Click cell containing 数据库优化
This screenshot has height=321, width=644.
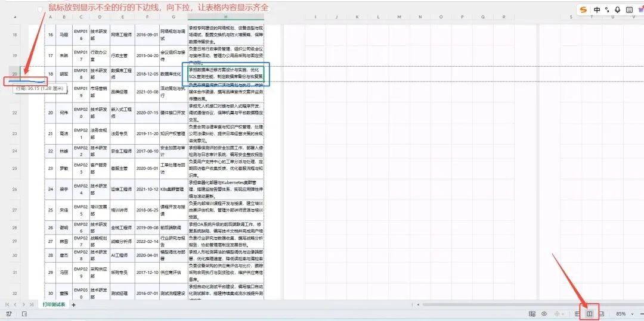174,74
